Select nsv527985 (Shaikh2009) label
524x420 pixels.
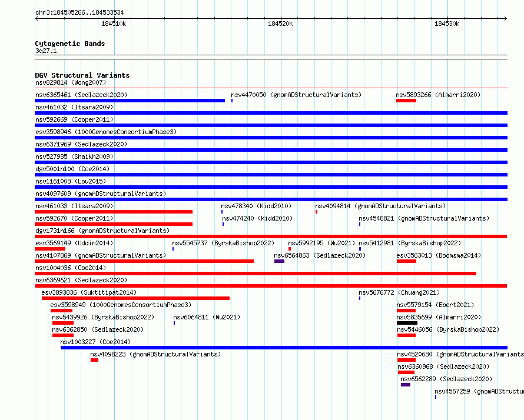click(x=74, y=156)
